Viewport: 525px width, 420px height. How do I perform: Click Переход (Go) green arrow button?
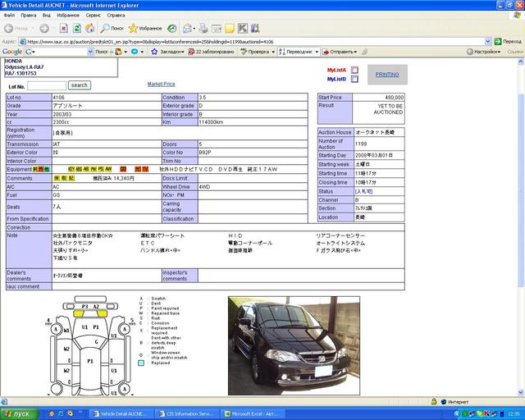click(x=507, y=42)
